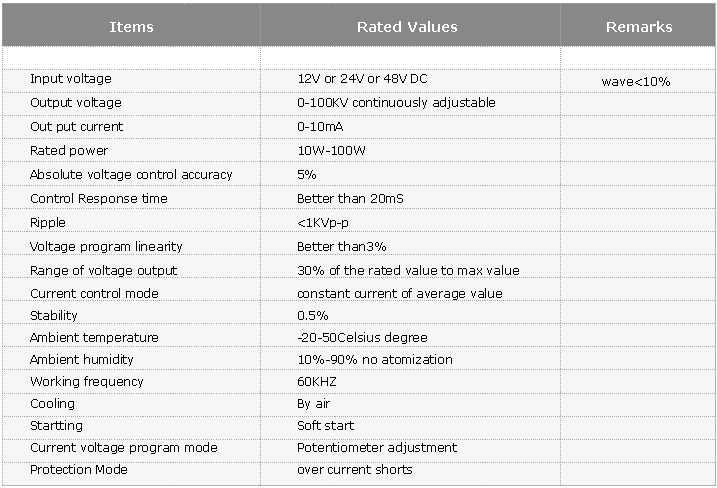The width and height of the screenshot is (717, 488).
Task: Select the Output voltage row label
Action: click(76, 103)
